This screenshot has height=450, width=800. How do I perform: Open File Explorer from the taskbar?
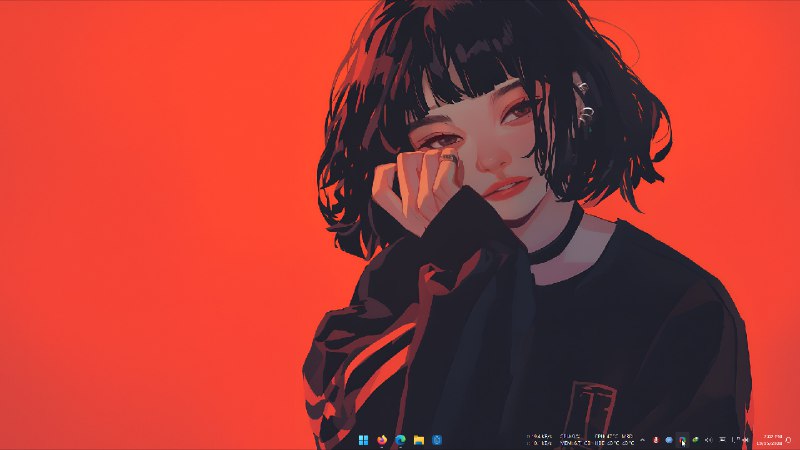click(419, 440)
